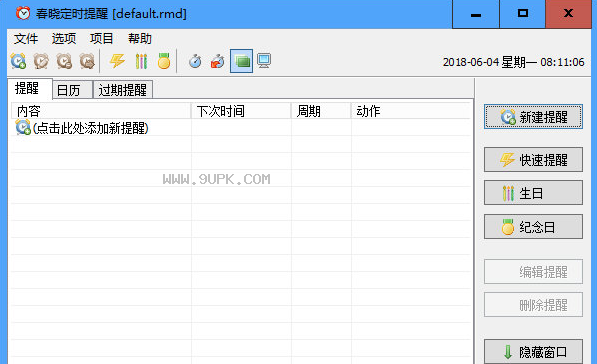
Task: Open the 选项 menu
Action: [x=64, y=38]
